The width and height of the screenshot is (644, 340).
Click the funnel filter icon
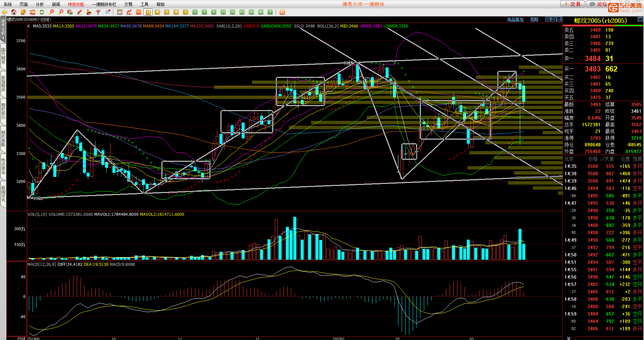(98, 12)
